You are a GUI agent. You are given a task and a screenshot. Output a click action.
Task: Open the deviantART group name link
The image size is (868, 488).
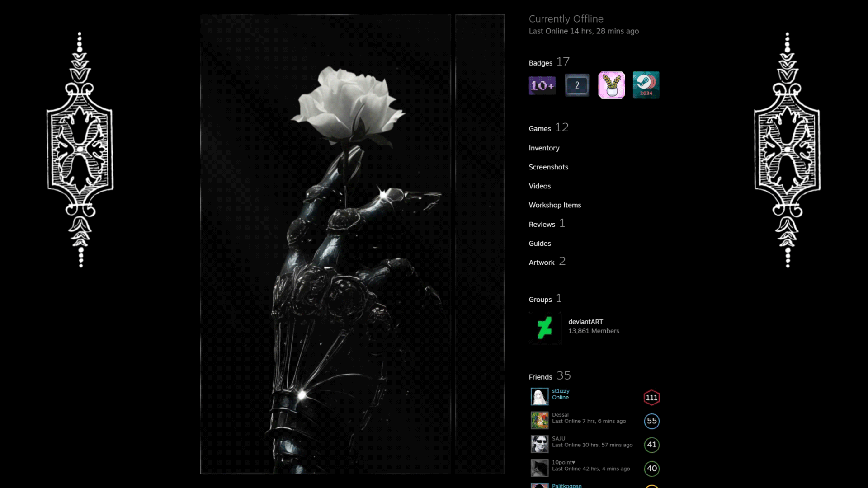click(x=585, y=322)
